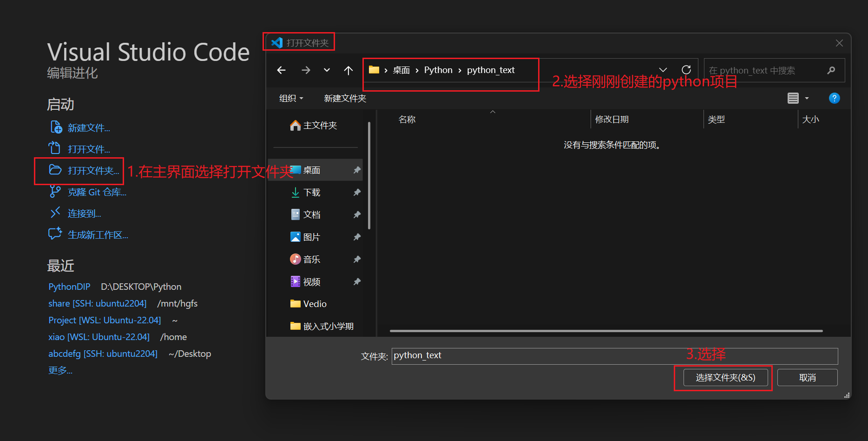Open recent share [SSH: ubuntu2204]
Screen dimensions: 868x441
pos(97,304)
